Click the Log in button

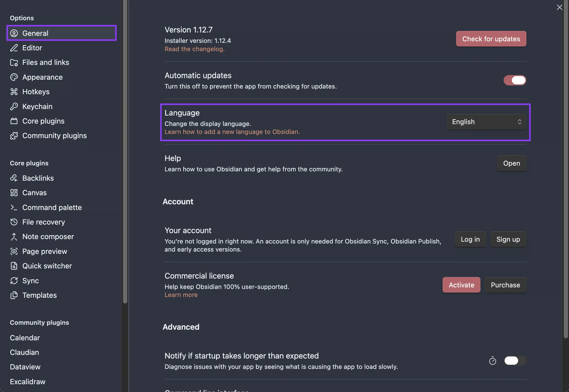pyautogui.click(x=470, y=239)
